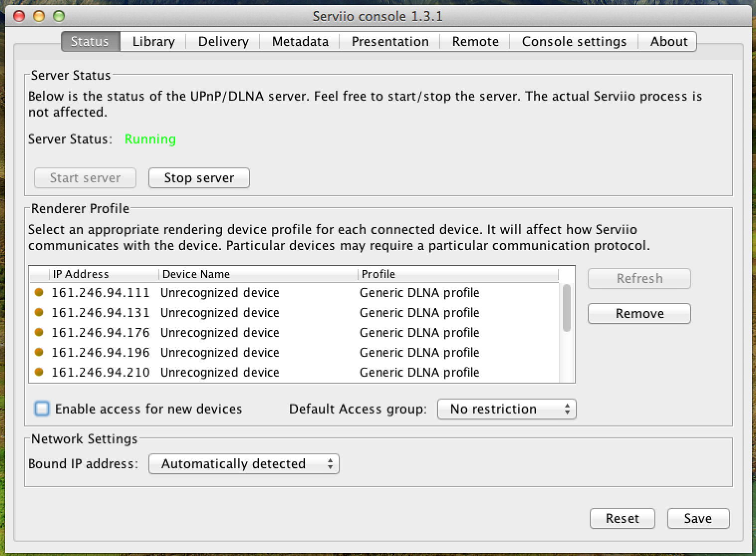756x556 pixels.
Task: Click status dot for device 161.246.94.111
Action: click(x=39, y=292)
